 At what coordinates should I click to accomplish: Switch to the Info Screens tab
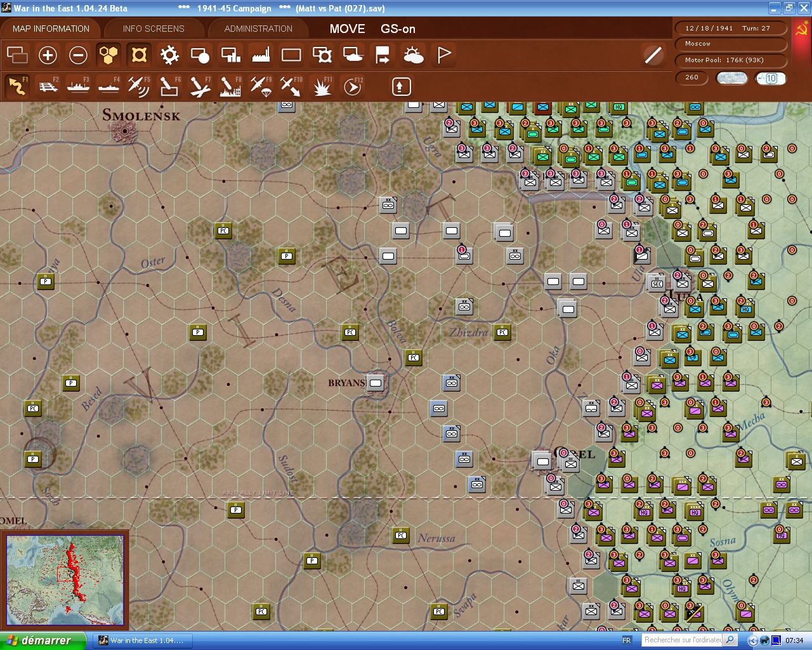coord(154,29)
